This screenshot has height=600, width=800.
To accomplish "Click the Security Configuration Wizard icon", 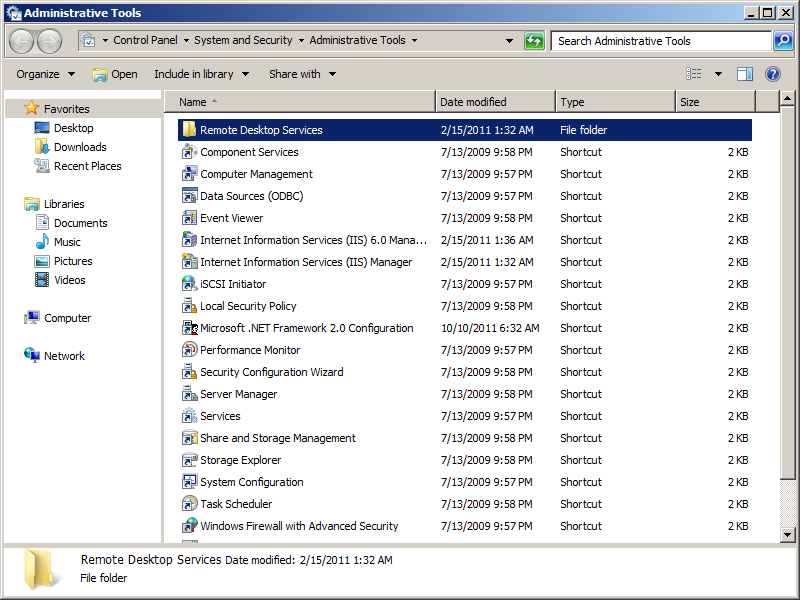I will [189, 371].
